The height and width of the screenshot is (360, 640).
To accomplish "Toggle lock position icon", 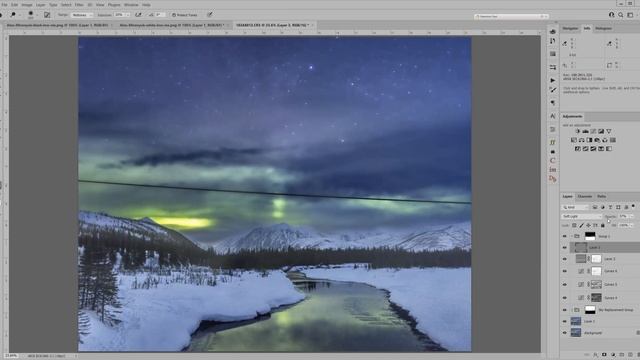I will (588, 225).
